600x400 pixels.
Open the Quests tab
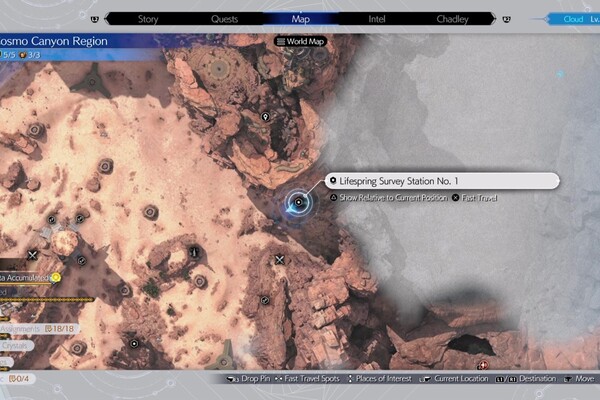[225, 19]
